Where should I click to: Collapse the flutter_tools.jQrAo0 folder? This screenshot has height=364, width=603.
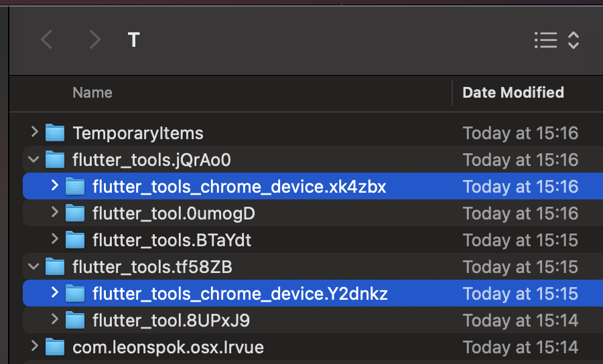[34, 159]
